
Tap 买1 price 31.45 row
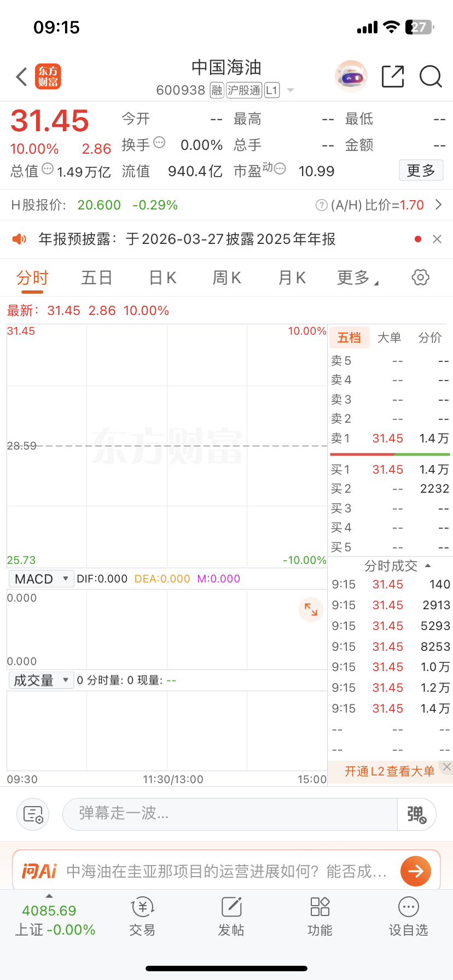pyautogui.click(x=390, y=470)
